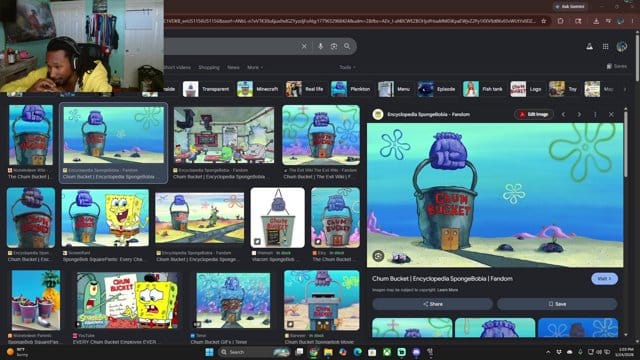
Task: Open the three-dot options in preview panel
Action: click(x=595, y=115)
